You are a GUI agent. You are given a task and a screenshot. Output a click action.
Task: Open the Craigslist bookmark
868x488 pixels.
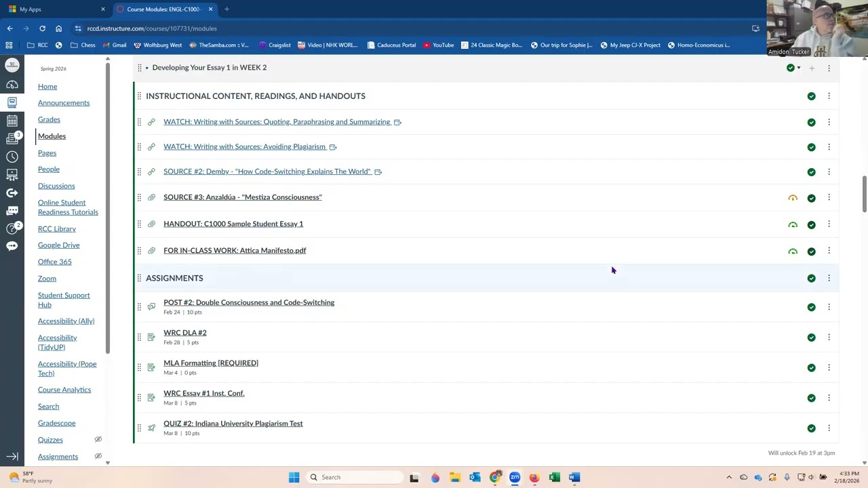point(275,45)
